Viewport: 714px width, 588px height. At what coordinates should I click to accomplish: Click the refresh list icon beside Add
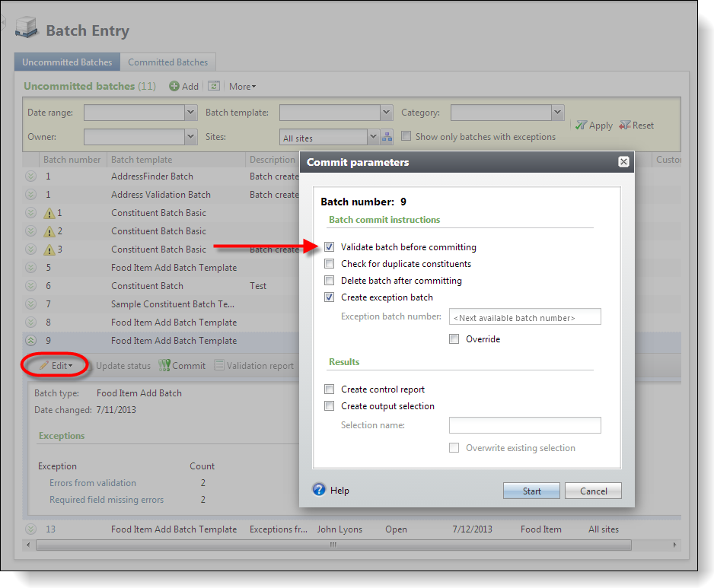point(214,85)
